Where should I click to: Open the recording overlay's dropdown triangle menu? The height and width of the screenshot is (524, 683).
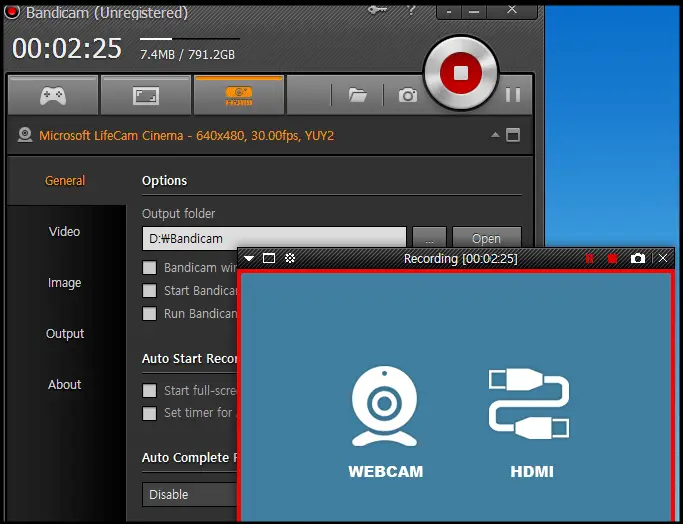249,259
